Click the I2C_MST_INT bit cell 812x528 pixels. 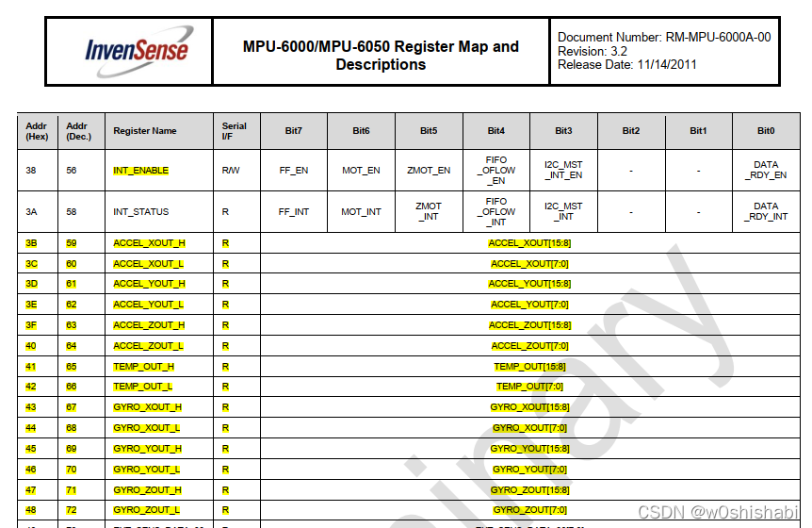pyautogui.click(x=563, y=212)
